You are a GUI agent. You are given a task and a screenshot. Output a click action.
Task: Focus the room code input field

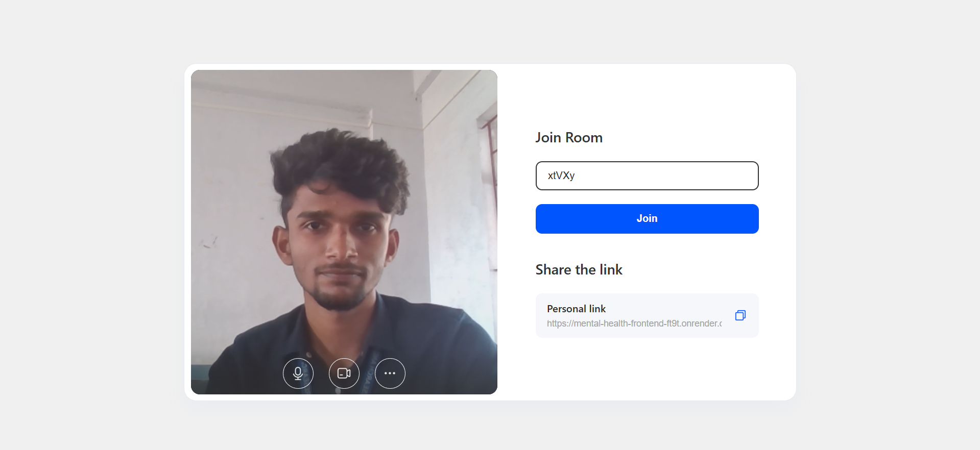tap(647, 176)
